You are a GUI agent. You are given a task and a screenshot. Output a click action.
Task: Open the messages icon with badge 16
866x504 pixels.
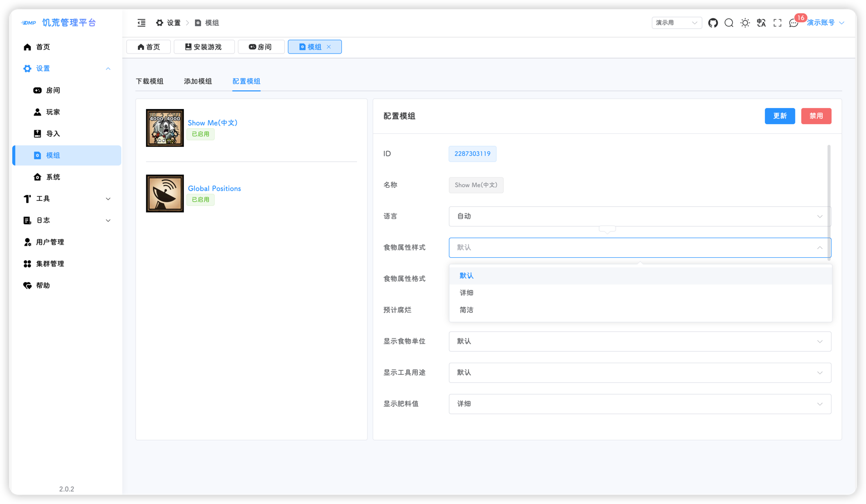click(794, 23)
